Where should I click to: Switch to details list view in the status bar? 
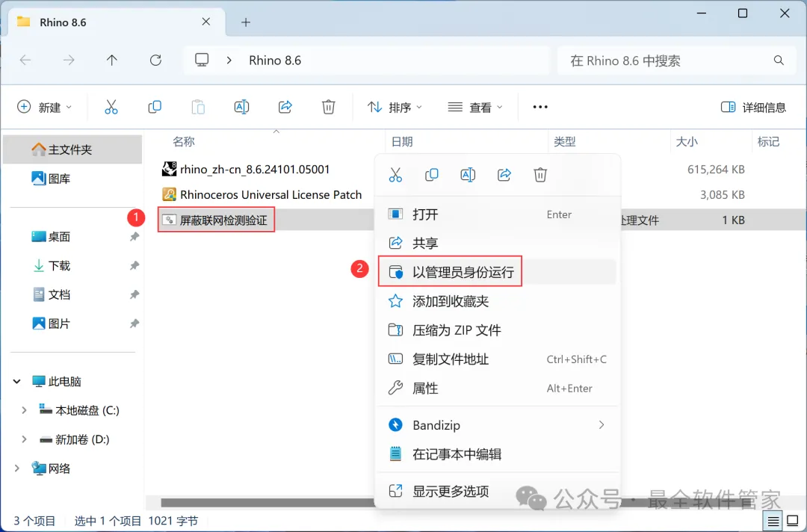coord(773,522)
